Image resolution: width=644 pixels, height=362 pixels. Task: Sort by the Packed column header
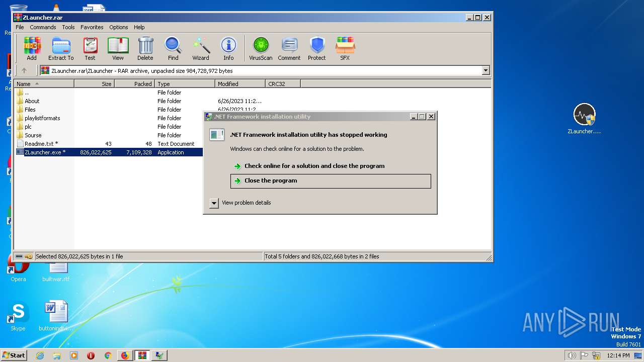point(135,84)
